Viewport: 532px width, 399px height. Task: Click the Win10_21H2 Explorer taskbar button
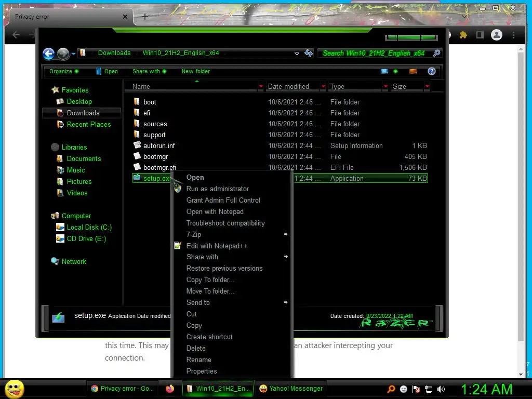pyautogui.click(x=218, y=389)
